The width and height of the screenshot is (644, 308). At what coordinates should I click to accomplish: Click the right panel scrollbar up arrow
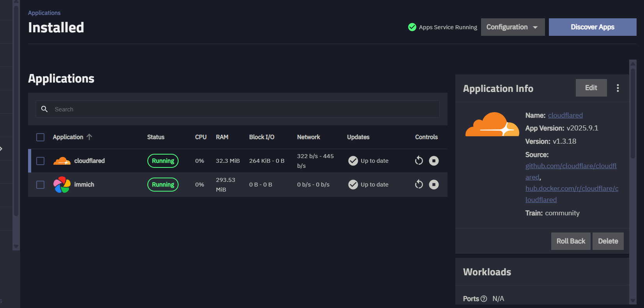pyautogui.click(x=633, y=63)
